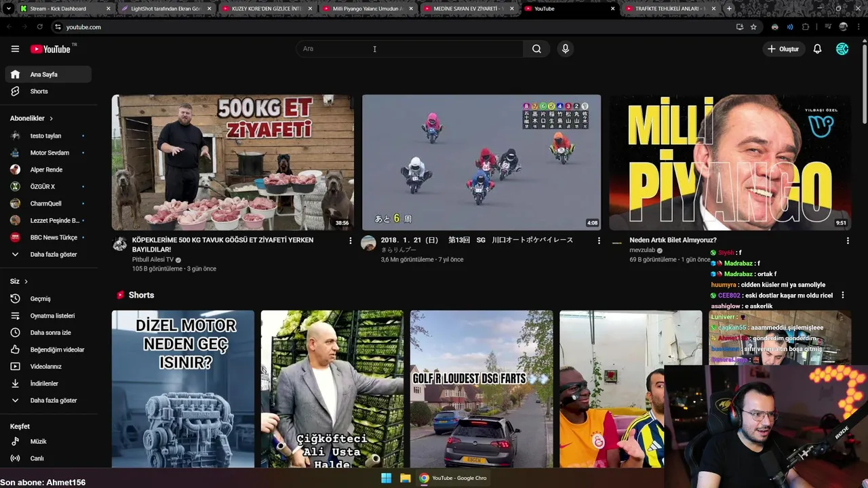The height and width of the screenshot is (488, 868).
Task: Open Çiğköfteci Ali Usta Halde short
Action: [x=332, y=389]
